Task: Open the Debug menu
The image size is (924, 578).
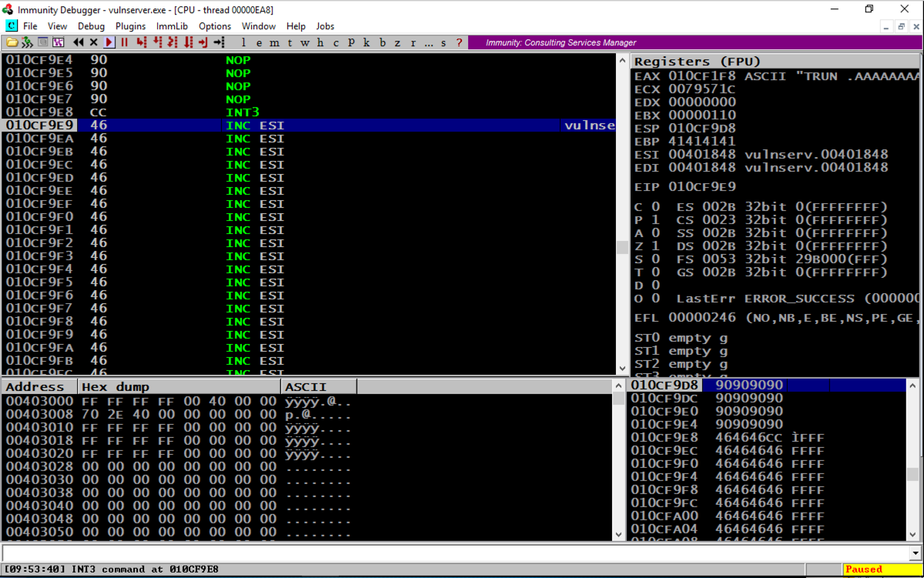Action: coord(91,26)
